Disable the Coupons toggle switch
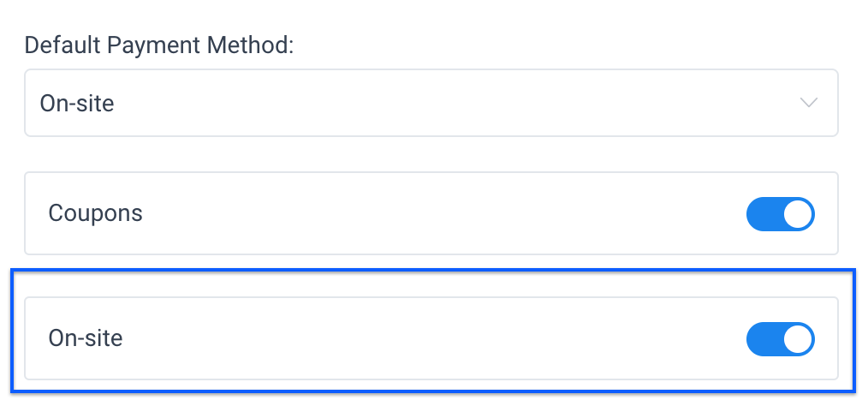 780,214
